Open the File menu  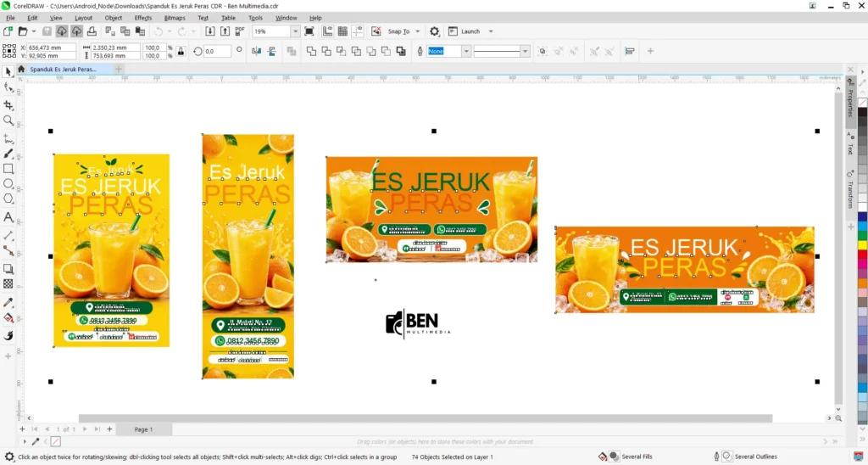pos(10,18)
